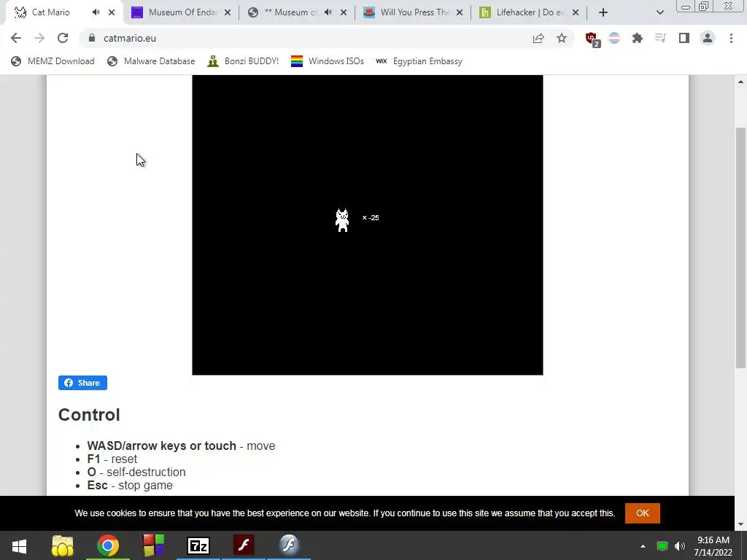The width and height of the screenshot is (747, 560).
Task: Go back to the previous page
Action: (16, 38)
